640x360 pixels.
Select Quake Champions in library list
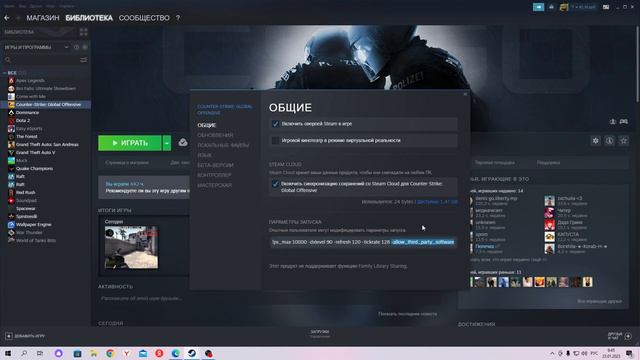point(34,169)
